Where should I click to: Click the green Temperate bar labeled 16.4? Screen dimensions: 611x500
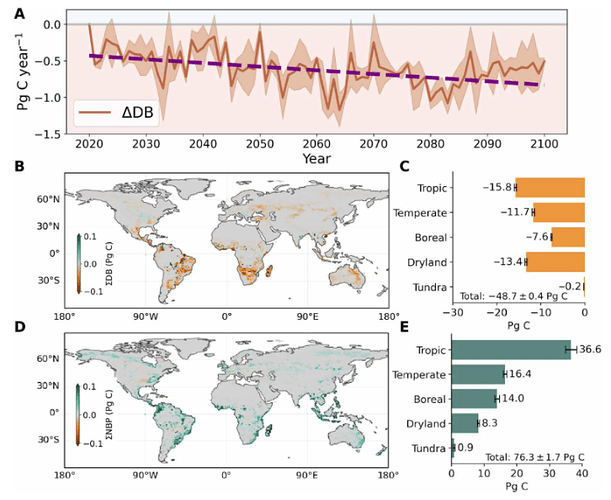click(478, 373)
